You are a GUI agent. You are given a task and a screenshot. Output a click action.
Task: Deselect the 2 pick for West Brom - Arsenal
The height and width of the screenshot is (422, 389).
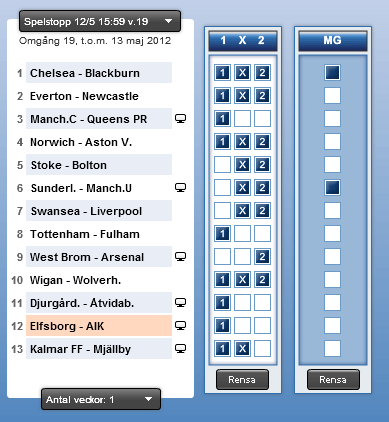click(262, 257)
